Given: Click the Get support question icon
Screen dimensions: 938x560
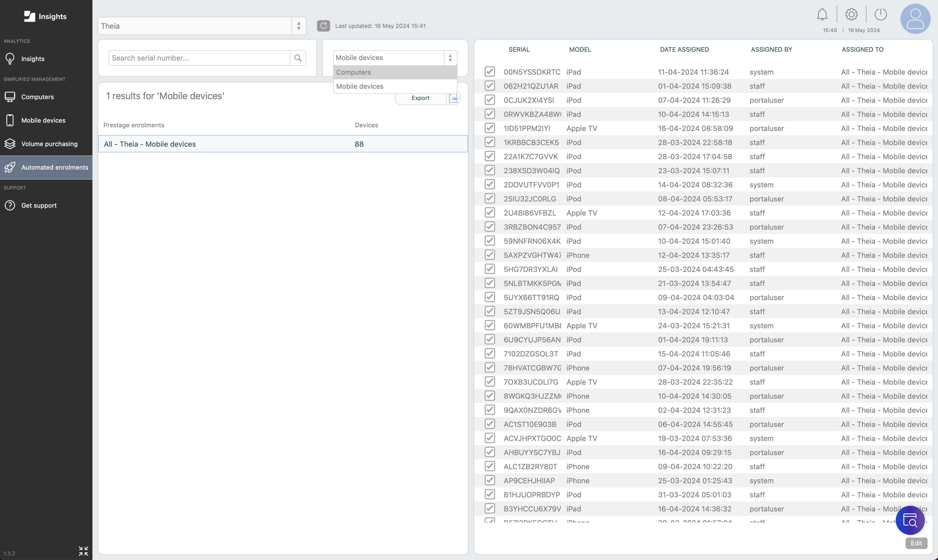Looking at the screenshot, I should point(10,205).
